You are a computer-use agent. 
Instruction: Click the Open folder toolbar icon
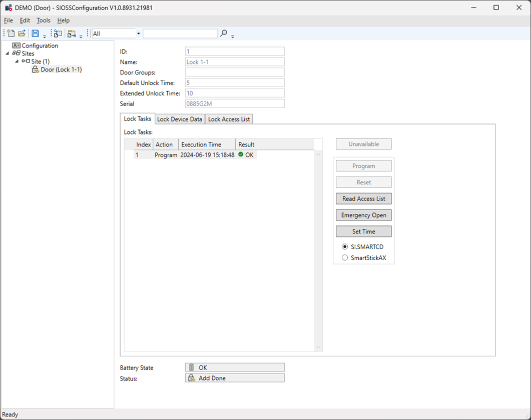(22, 33)
